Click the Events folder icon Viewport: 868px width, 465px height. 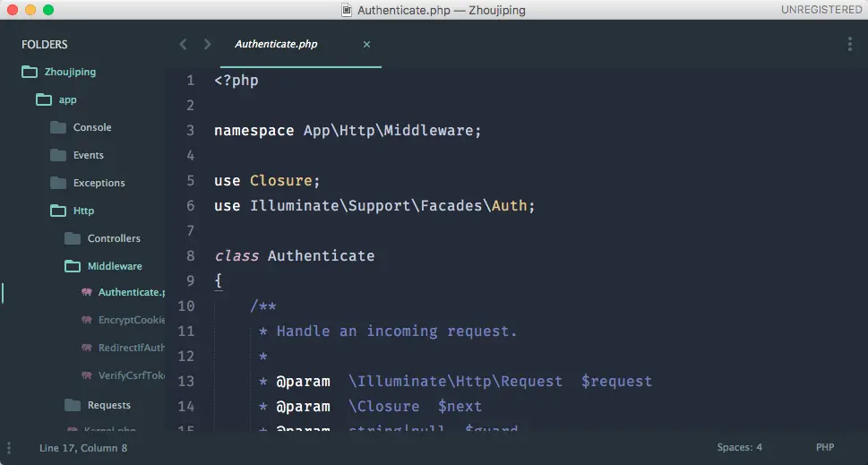(58, 155)
